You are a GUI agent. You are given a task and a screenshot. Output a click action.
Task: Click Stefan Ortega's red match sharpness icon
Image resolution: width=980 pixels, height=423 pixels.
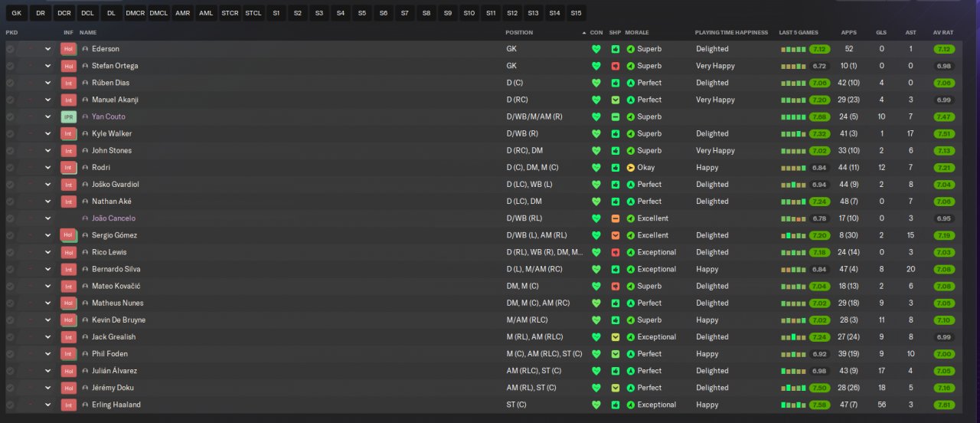(615, 66)
